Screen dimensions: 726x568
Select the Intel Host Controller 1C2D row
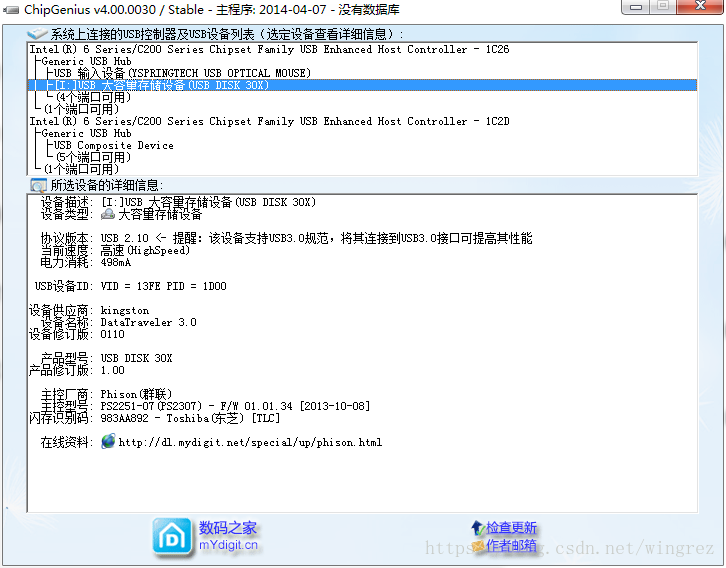pos(269,121)
